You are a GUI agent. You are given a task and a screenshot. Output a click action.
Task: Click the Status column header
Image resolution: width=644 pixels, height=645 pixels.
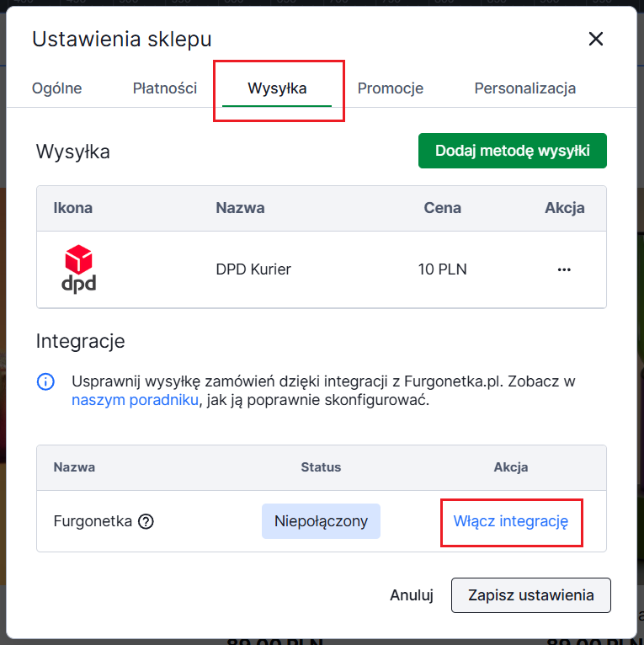321,467
